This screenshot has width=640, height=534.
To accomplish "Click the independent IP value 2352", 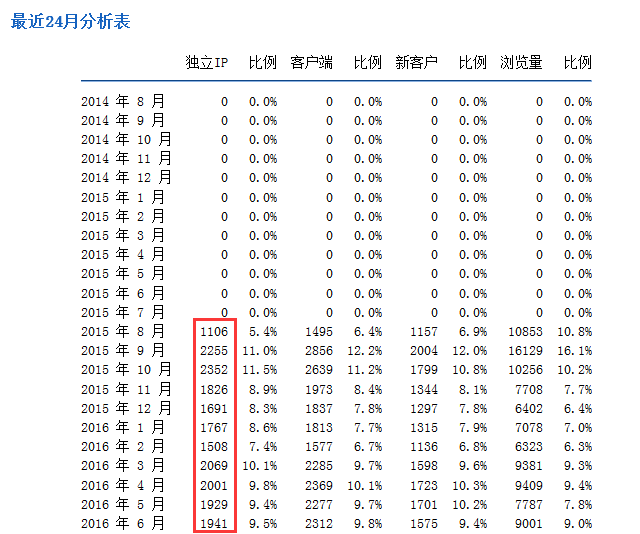I will click(x=214, y=370).
